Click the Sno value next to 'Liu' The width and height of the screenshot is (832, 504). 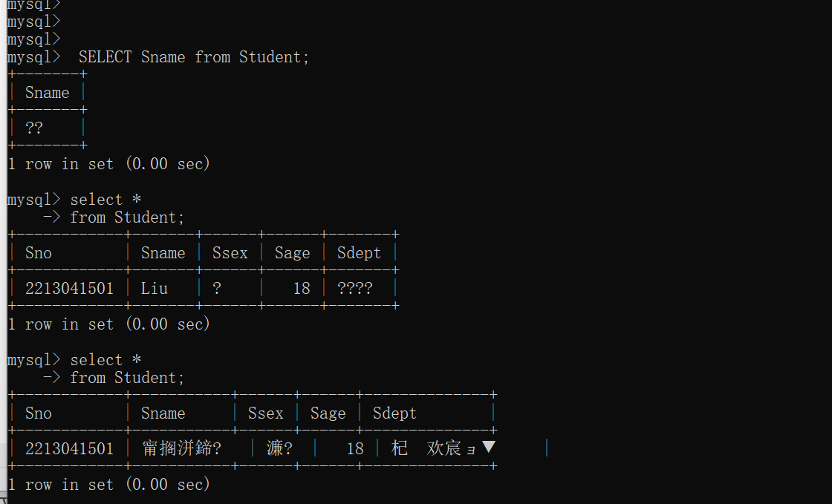(70, 289)
